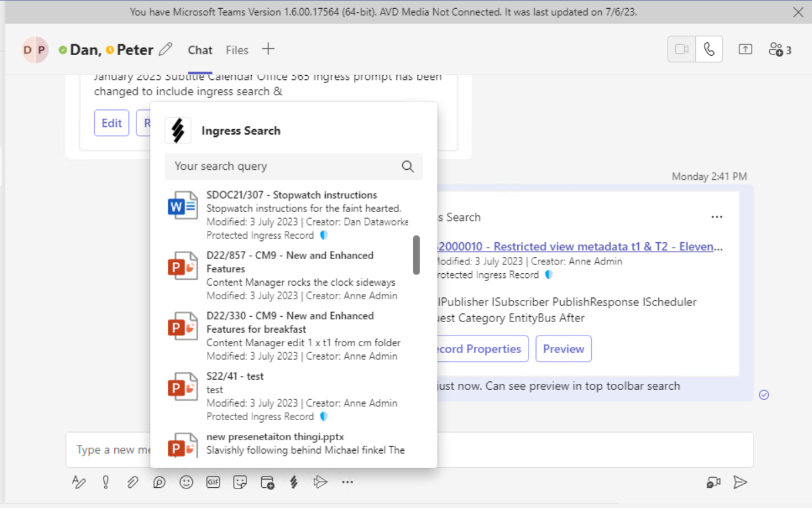Open the text formatting options
The image size is (812, 508).
coord(79,482)
